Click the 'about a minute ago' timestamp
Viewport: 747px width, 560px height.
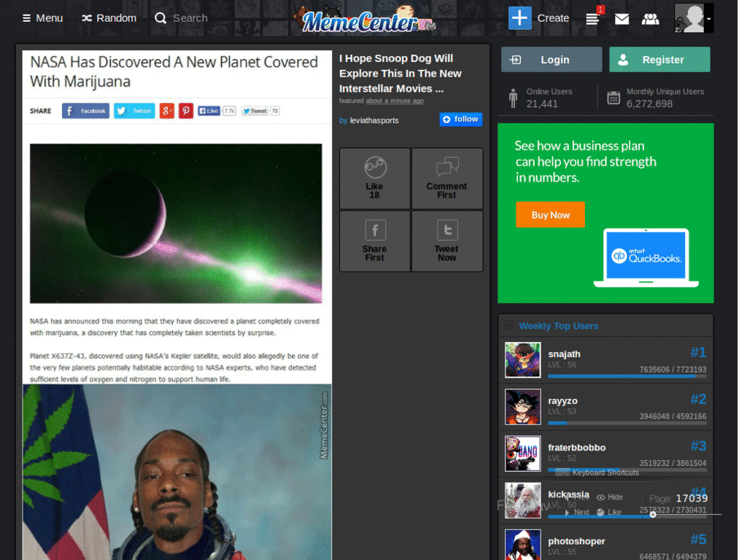pyautogui.click(x=395, y=101)
